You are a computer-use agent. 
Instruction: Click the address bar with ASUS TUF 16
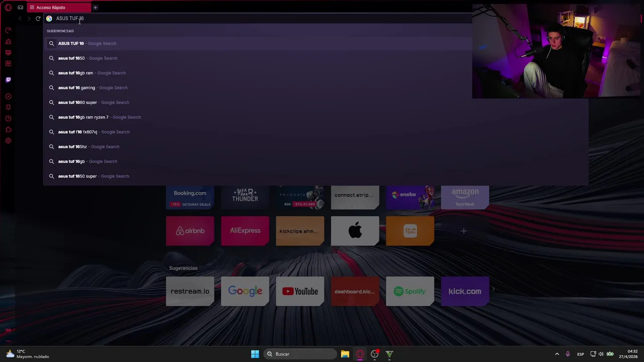[x=257, y=19]
